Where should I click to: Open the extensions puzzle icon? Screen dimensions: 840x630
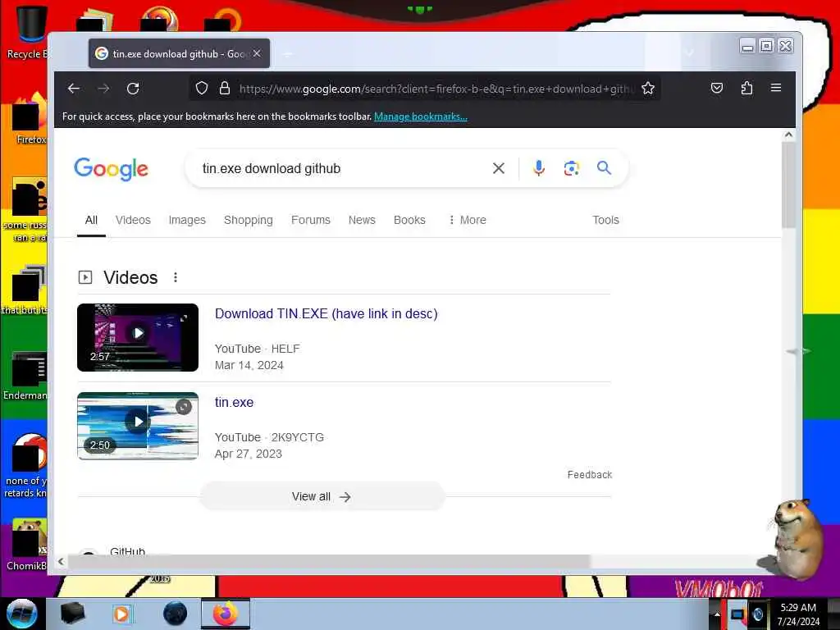746,88
